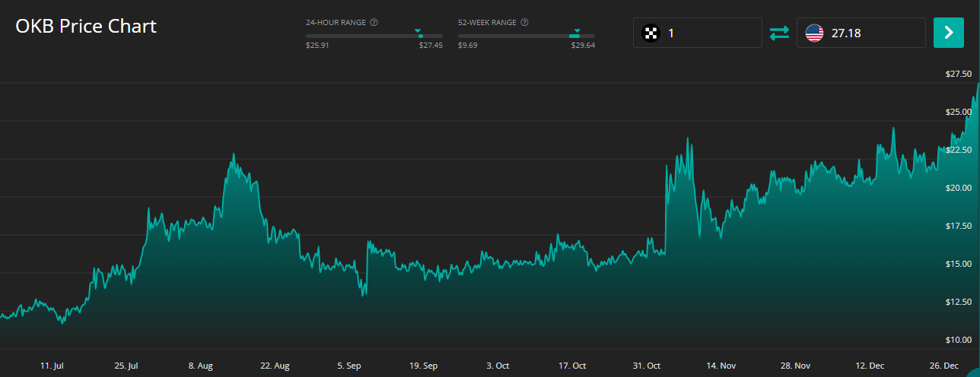Screen dimensions: 980x377
Task: Click the 11. Jul date label
Action: pos(52,366)
